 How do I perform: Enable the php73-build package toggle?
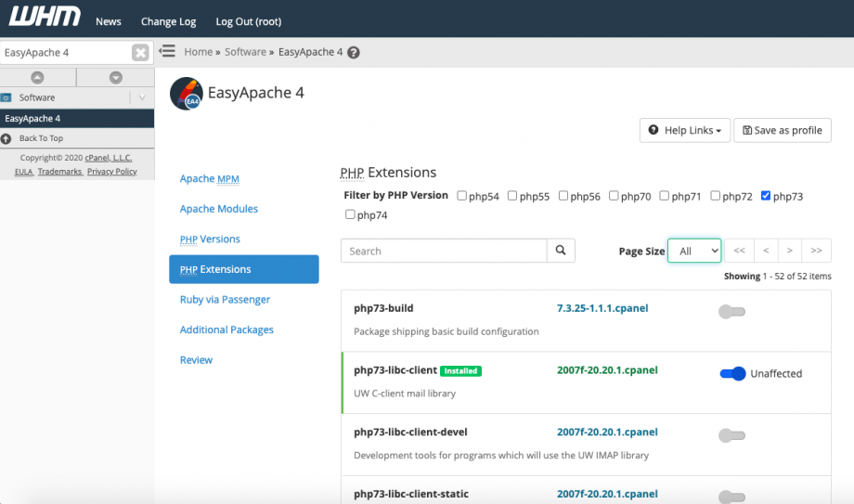click(x=731, y=312)
